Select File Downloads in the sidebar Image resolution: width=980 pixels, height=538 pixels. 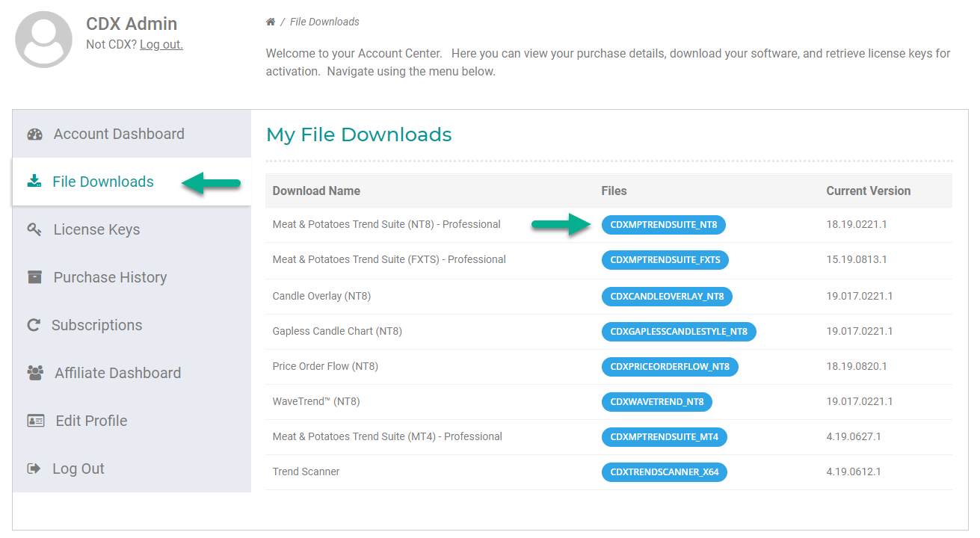coord(132,182)
